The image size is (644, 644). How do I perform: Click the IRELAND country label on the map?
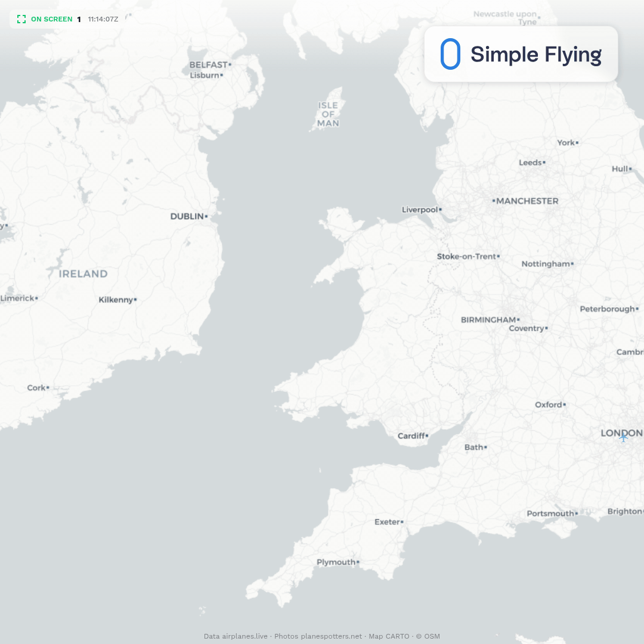pos(83,274)
